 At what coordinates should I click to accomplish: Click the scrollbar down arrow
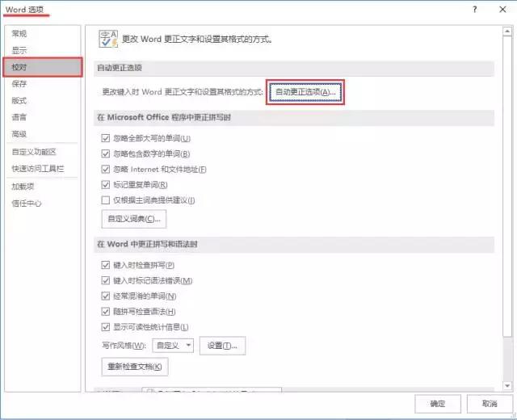coord(507,385)
